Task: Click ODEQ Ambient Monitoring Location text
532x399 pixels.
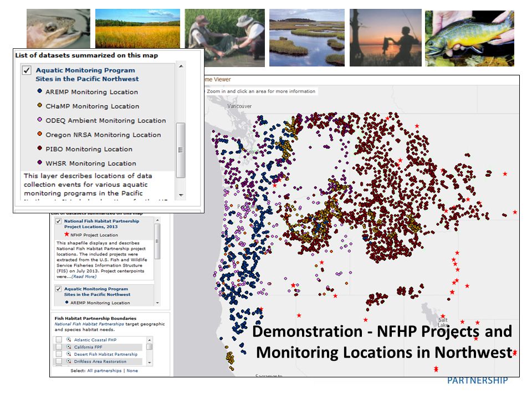Action: pyautogui.click(x=106, y=120)
